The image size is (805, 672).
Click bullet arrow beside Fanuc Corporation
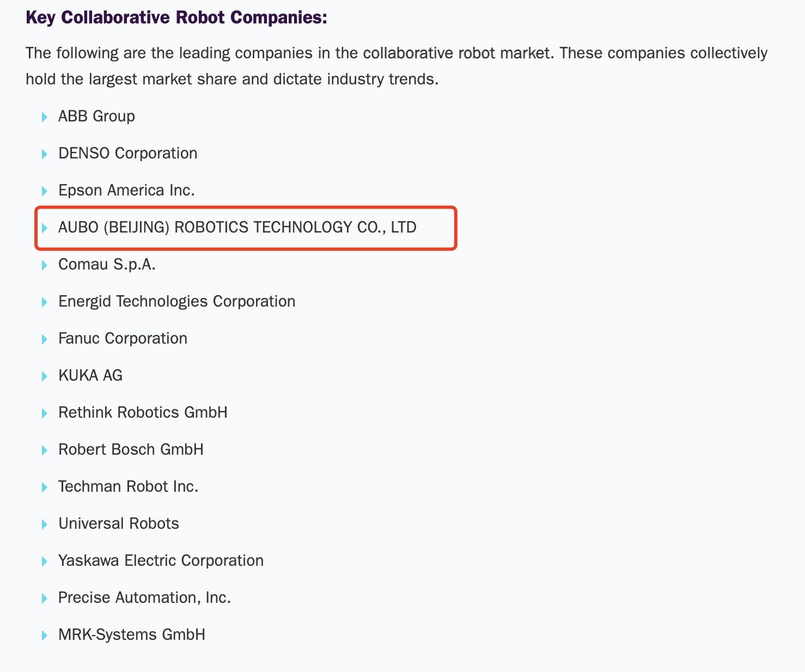click(x=45, y=339)
